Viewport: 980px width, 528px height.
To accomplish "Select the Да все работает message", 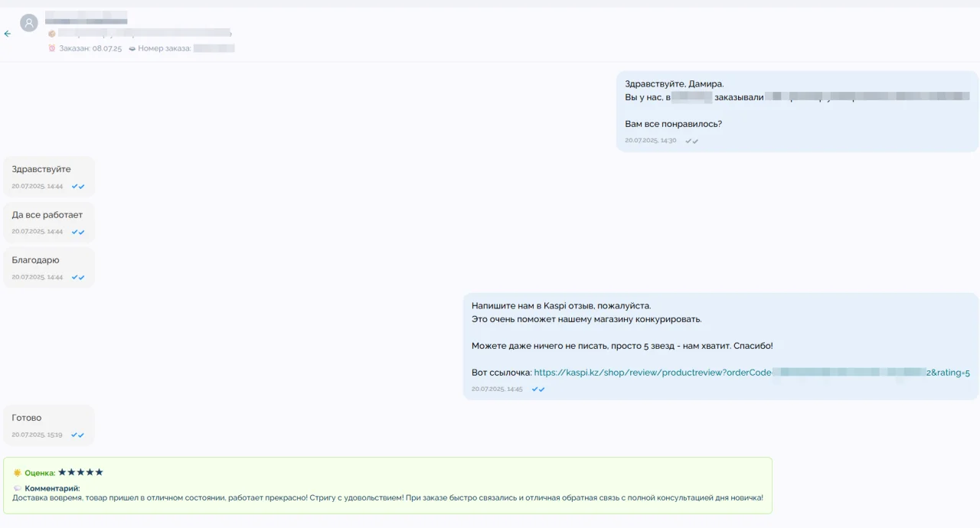I will [x=47, y=215].
